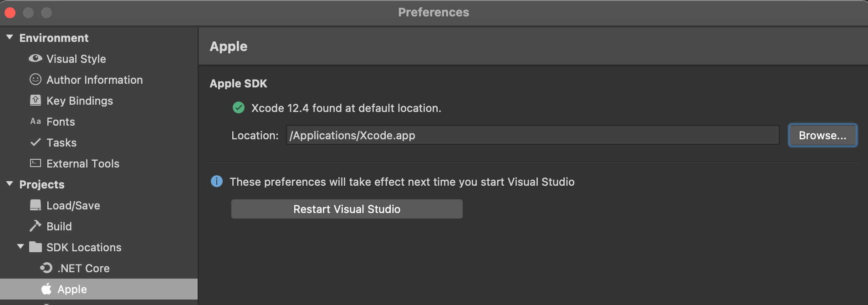Restart Visual Studio now
868x305 pixels.
click(x=347, y=209)
